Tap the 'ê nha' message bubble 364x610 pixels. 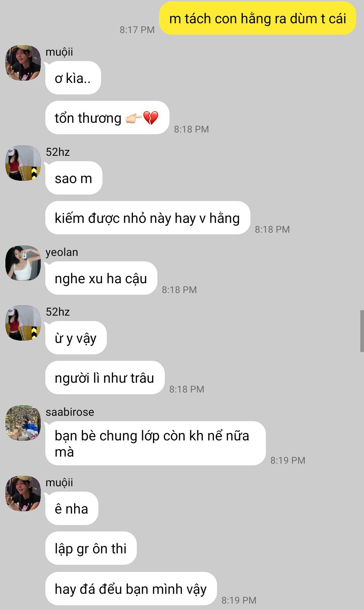point(72,509)
